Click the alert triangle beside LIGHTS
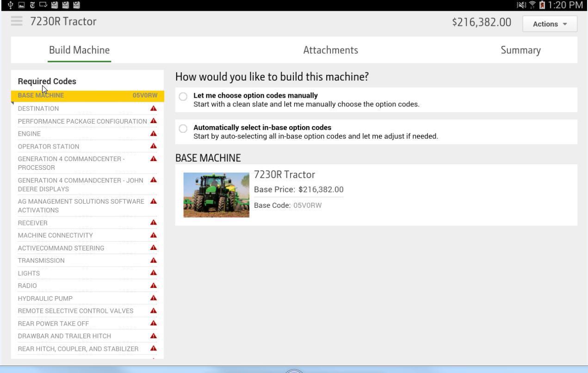This screenshot has height=373, width=588. point(154,273)
